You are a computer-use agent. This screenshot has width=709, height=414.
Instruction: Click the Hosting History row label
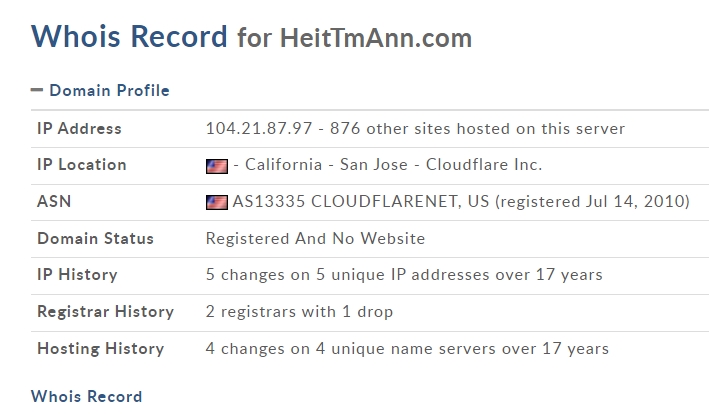click(x=100, y=349)
